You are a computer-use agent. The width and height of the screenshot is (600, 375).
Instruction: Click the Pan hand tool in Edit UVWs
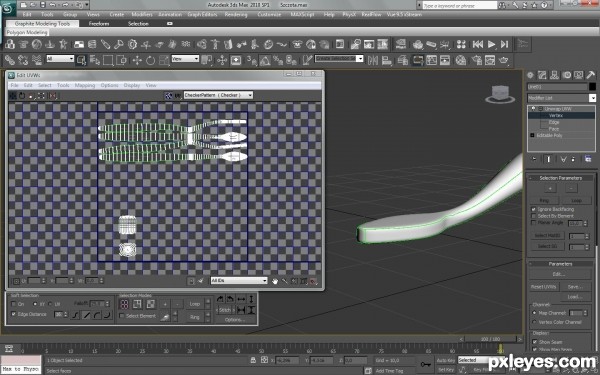point(274,281)
